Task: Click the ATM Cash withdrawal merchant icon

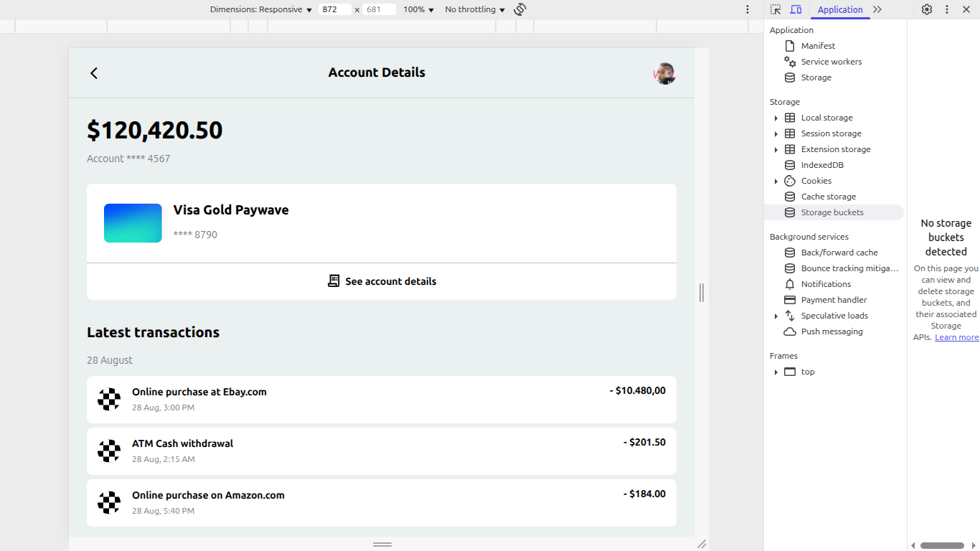Action: click(109, 451)
